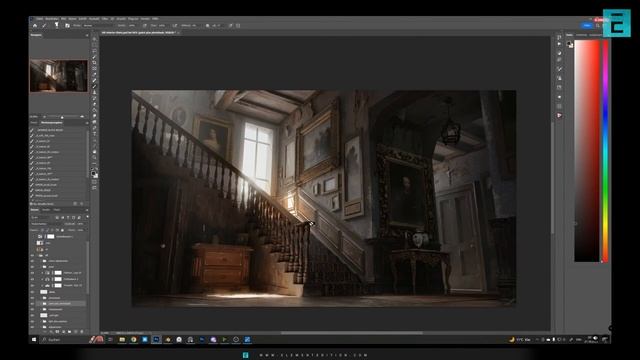
Task: Select the Lasso tool
Action: tap(94, 51)
